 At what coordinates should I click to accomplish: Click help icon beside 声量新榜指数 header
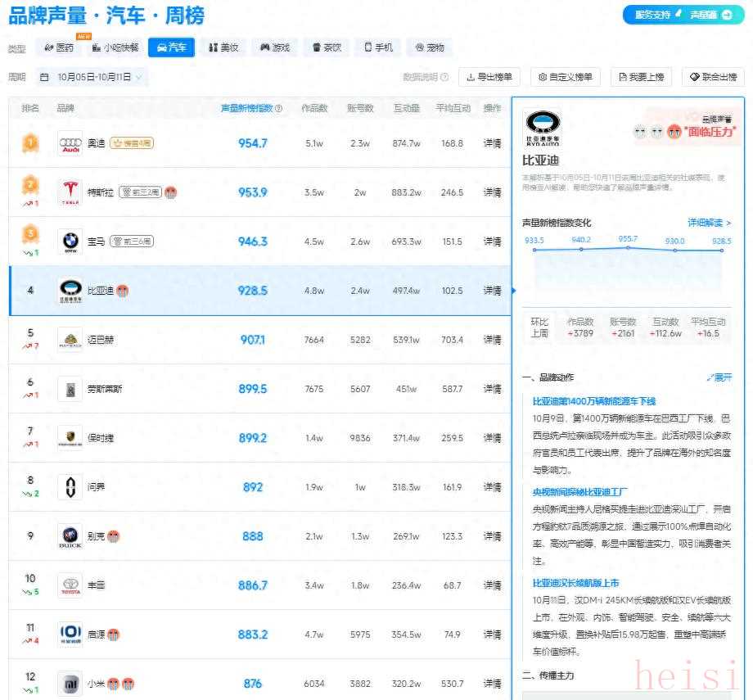coord(279,108)
